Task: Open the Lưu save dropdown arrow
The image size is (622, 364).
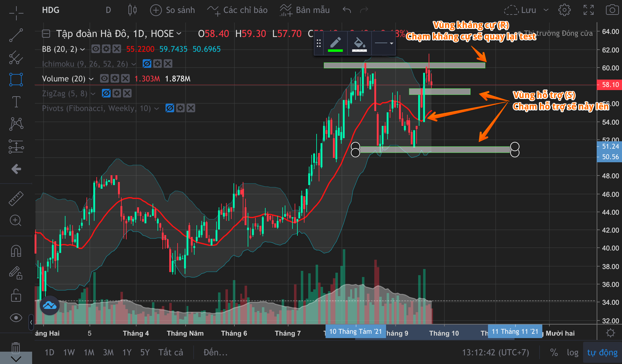Action: coord(546,10)
